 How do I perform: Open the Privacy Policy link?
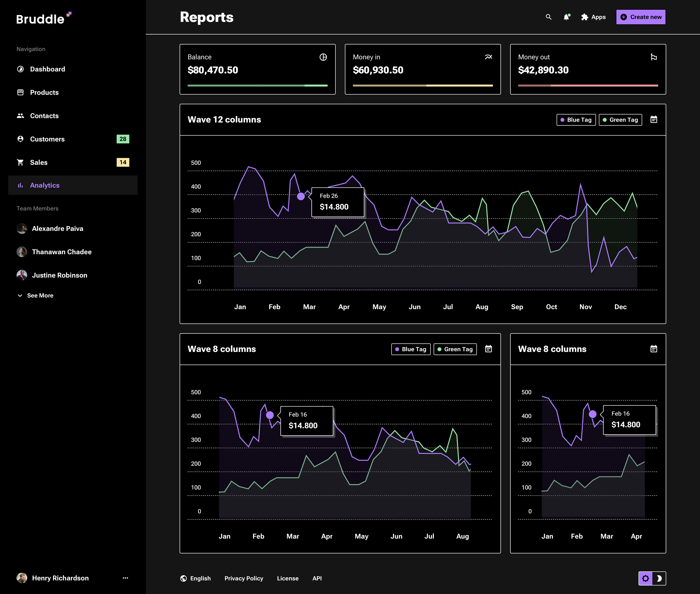[244, 578]
